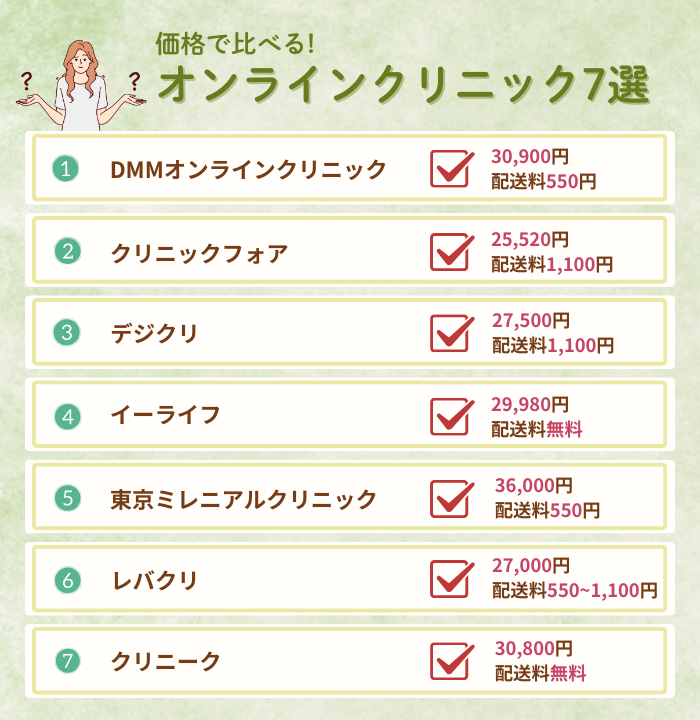This screenshot has width=700, height=720.
Task: Click the 30,800円 price for クリニーク
Action: click(x=533, y=650)
